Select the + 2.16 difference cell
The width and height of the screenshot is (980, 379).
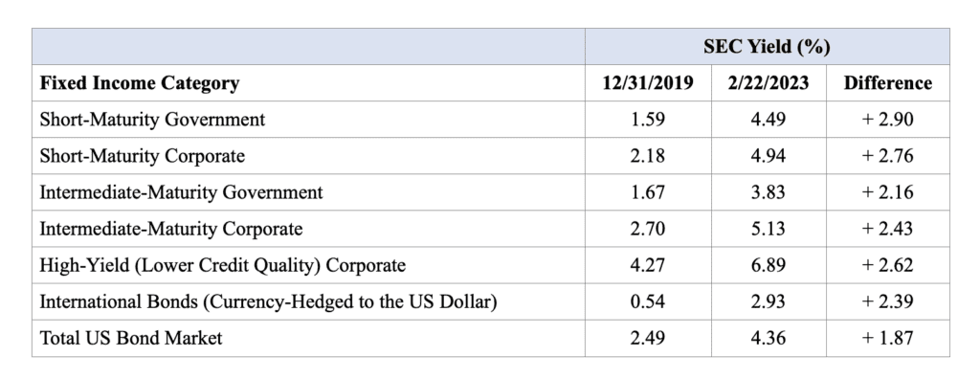click(887, 192)
